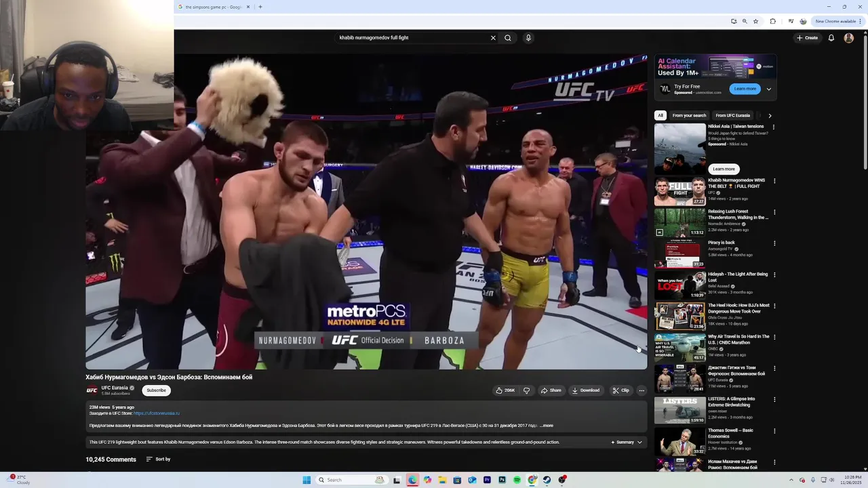Click the Create button
This screenshot has height=488, width=868.
[x=807, y=38]
